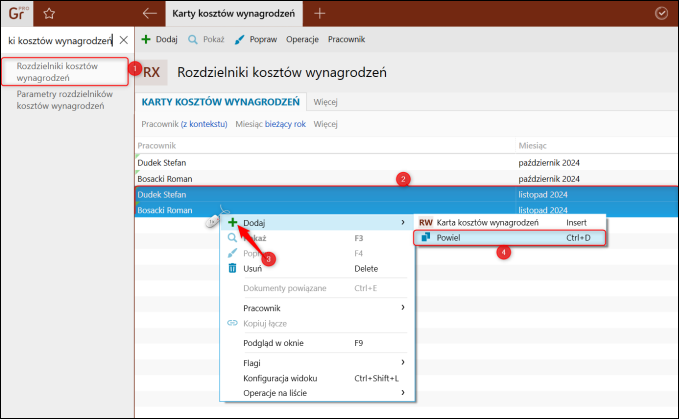Viewport: 679px width, 419px height.
Task: Choose Podgląd w oknie menu entry
Action: (x=317, y=343)
